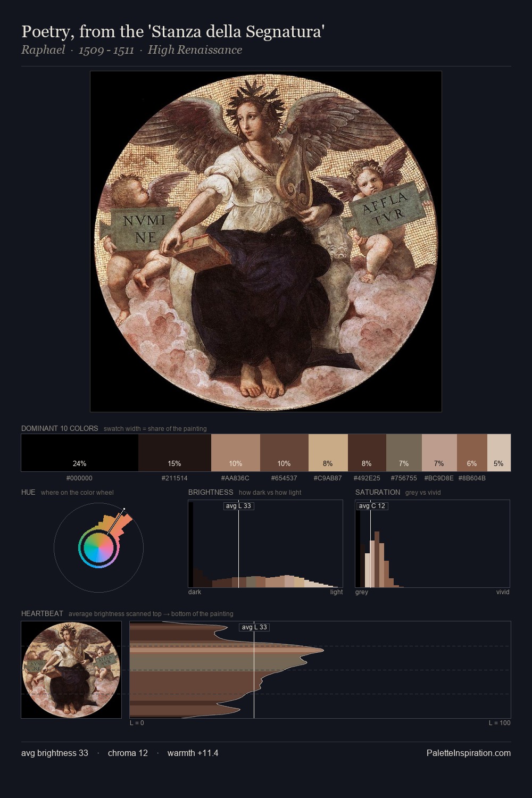Click the 'L = 0' axis label
The height and width of the screenshot is (798, 532).
tap(137, 723)
